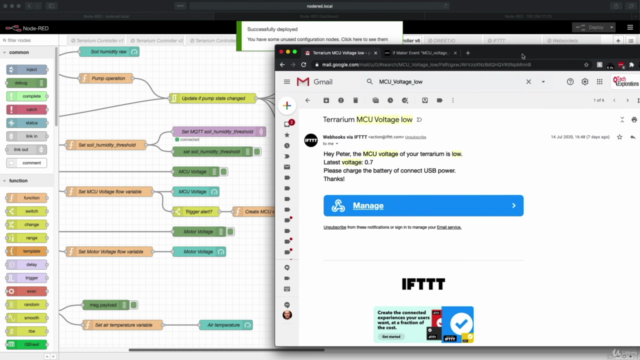Print the Terrarium MCU Voltage email

(634, 120)
